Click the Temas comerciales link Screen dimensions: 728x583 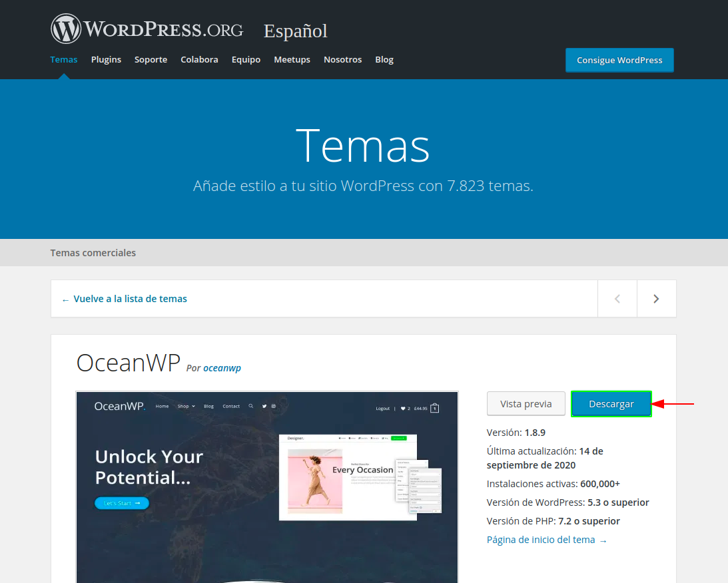[x=93, y=253]
